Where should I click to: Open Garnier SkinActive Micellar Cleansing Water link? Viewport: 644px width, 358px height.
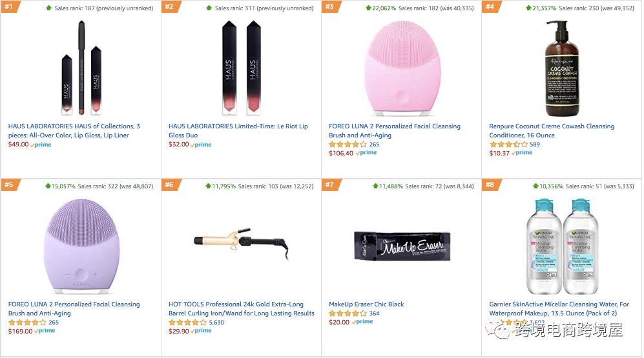pos(559,309)
